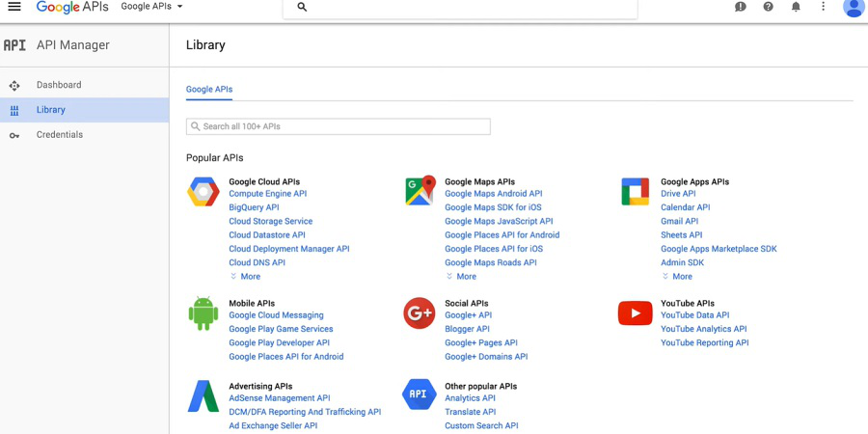Image resolution: width=868 pixels, height=434 pixels.
Task: Open Google Apps Marketplace SDK
Action: [x=719, y=249]
